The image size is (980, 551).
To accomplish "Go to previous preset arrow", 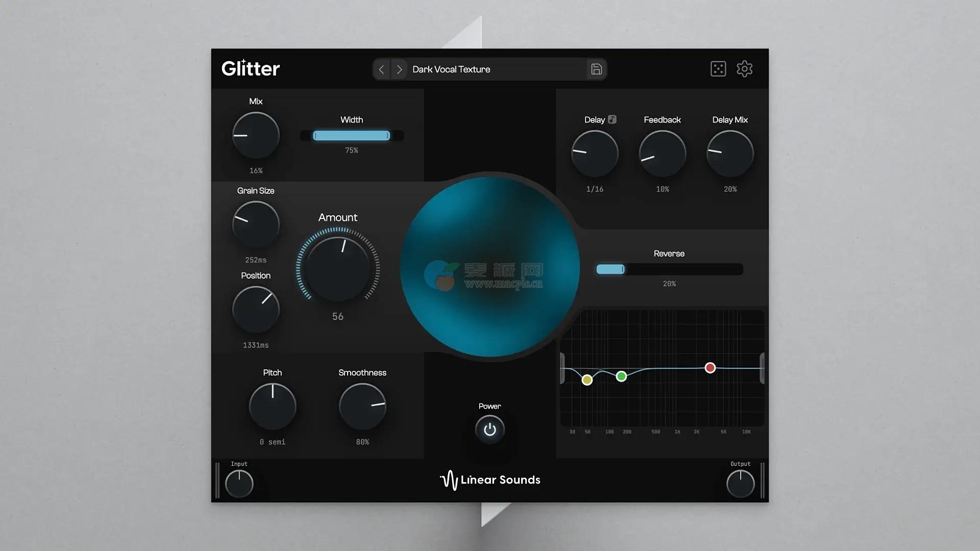I will pyautogui.click(x=381, y=69).
